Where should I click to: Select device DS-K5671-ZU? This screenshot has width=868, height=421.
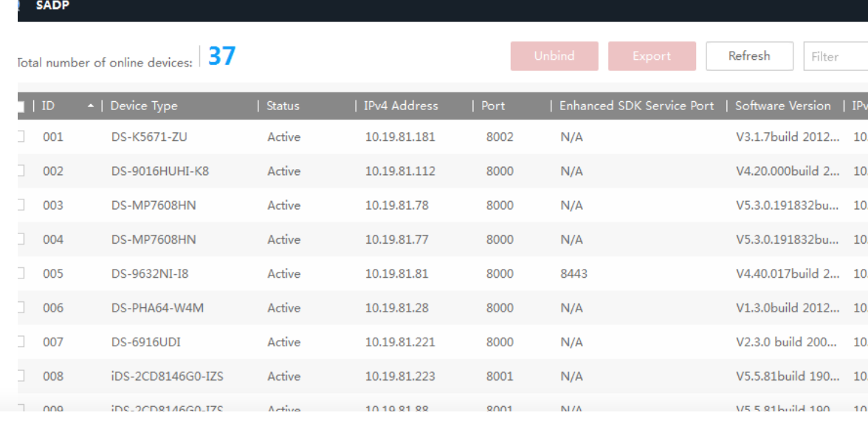click(149, 137)
